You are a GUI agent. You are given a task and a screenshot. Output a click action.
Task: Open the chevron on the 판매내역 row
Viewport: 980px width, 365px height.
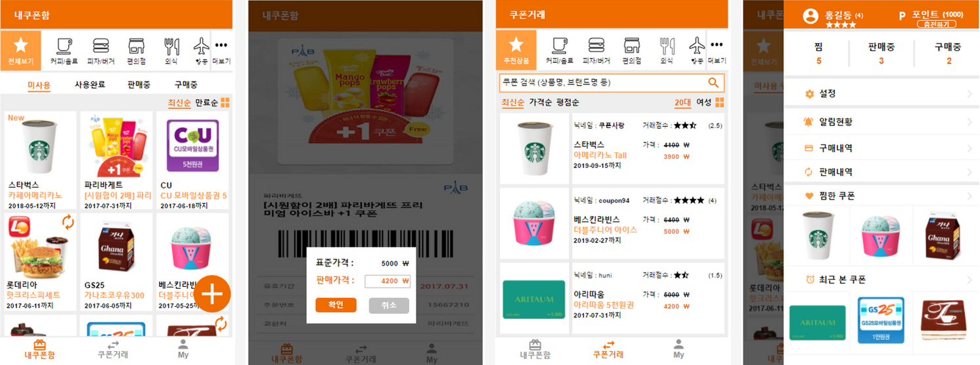tap(969, 172)
